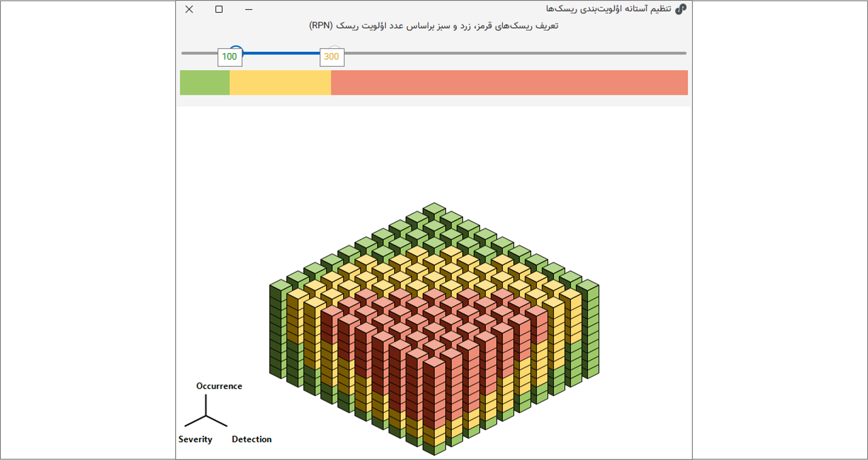868x460 pixels.
Task: Click the RPN description text under title
Action: click(x=434, y=26)
